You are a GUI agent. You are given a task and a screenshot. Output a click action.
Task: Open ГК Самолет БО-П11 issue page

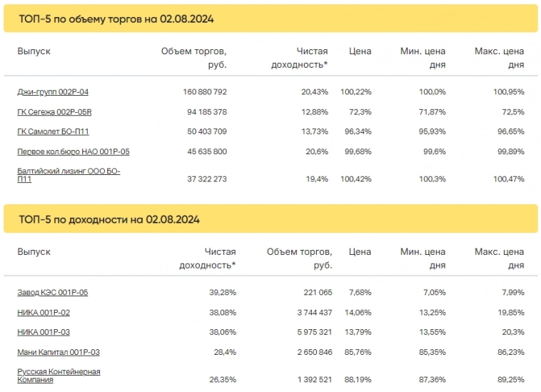[53, 132]
